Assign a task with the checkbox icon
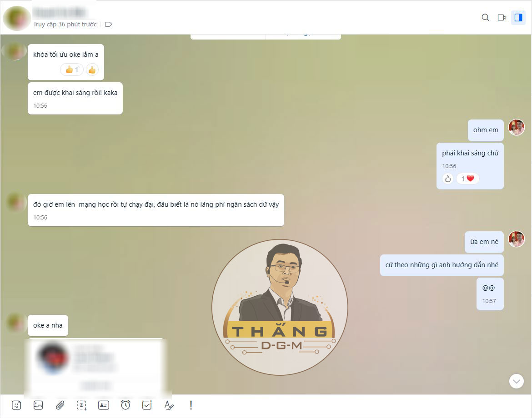 [147, 405]
